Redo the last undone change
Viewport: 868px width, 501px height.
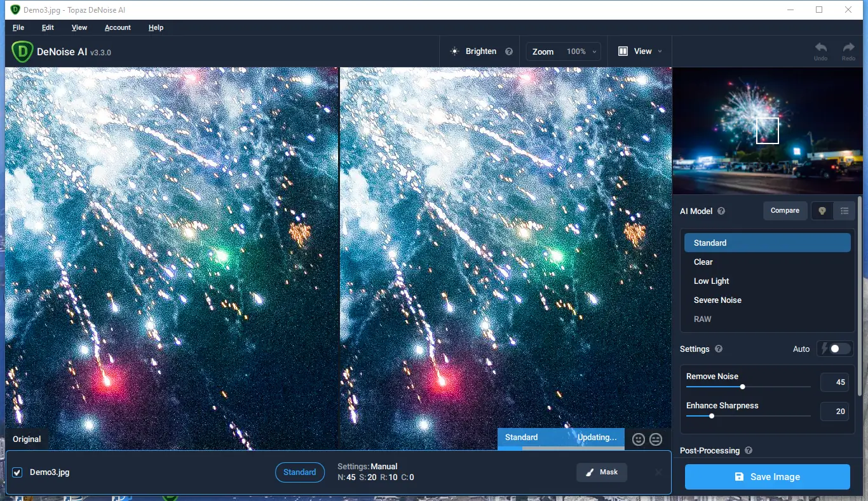(848, 51)
